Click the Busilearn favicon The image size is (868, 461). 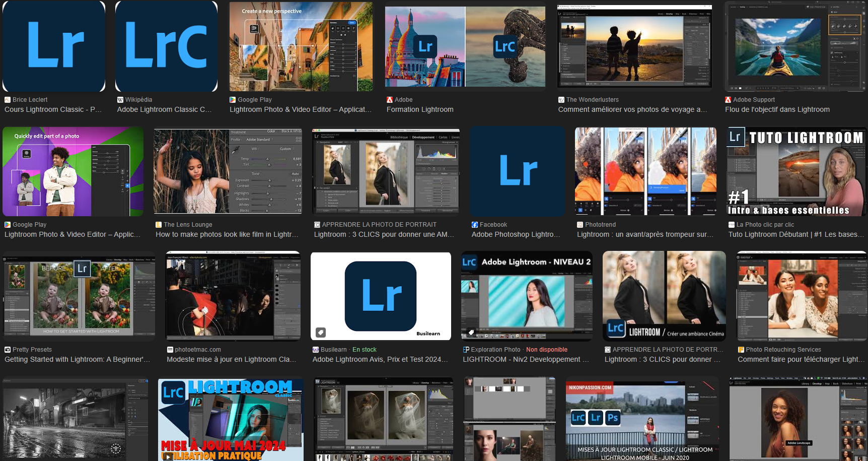[x=316, y=350]
